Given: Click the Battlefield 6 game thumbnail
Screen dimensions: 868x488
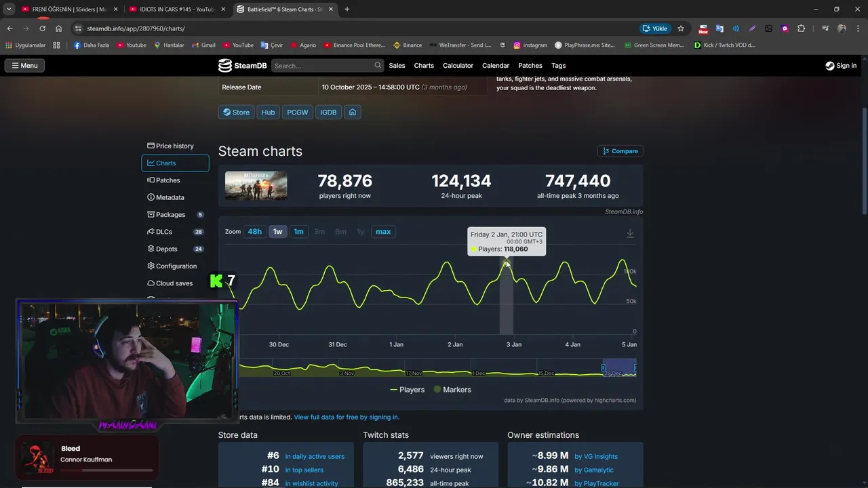Looking at the screenshot, I should click(x=256, y=186).
